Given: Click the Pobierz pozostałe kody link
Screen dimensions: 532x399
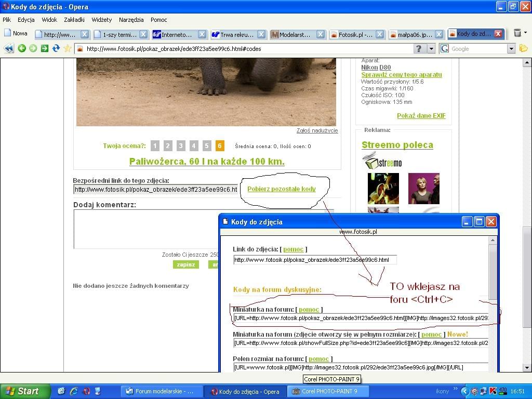Looking at the screenshot, I should [x=281, y=189].
